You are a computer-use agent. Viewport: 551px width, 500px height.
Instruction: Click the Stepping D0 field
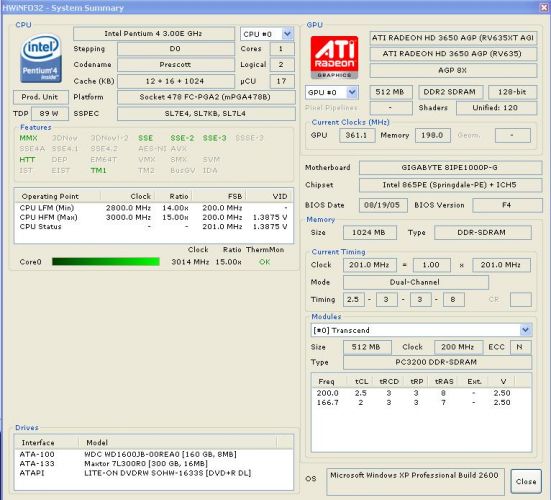(x=175, y=49)
